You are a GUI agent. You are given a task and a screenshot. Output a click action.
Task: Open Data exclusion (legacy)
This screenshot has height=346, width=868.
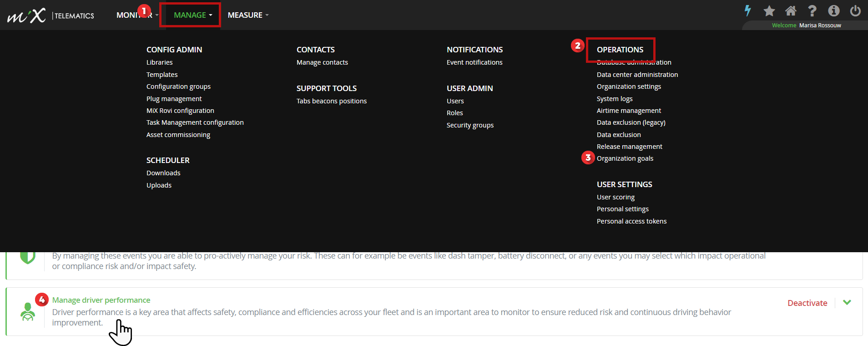(631, 122)
